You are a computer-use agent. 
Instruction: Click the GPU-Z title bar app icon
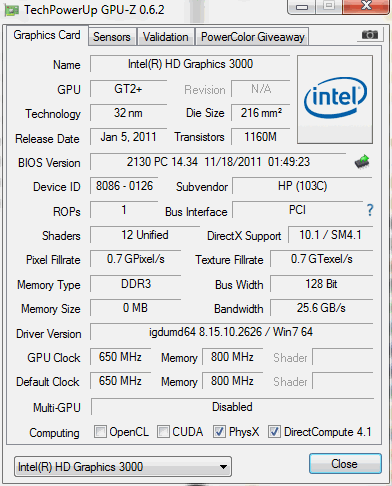11,10
